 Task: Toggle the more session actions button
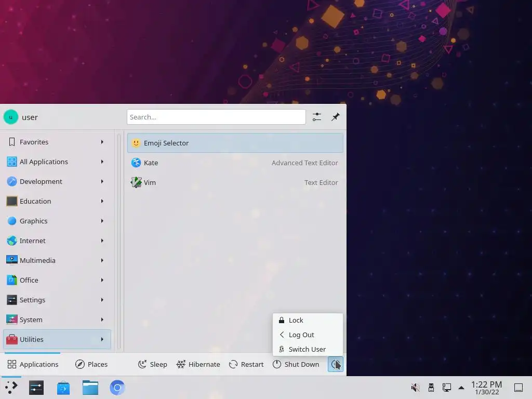coord(335,364)
